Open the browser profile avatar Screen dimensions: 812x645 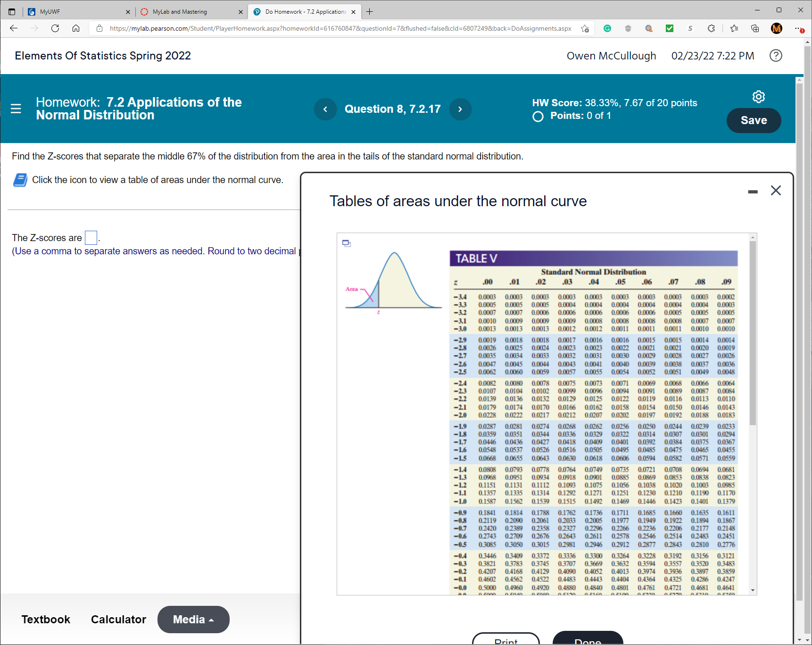777,28
